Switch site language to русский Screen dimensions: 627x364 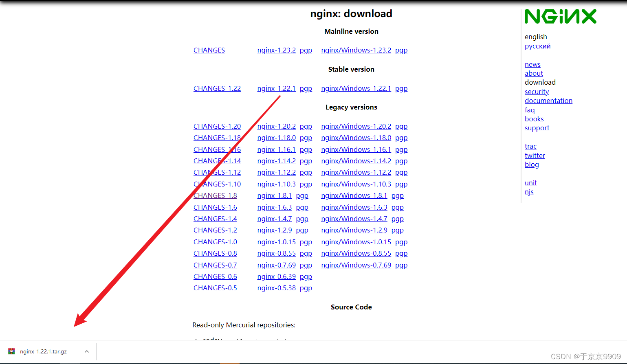point(537,46)
